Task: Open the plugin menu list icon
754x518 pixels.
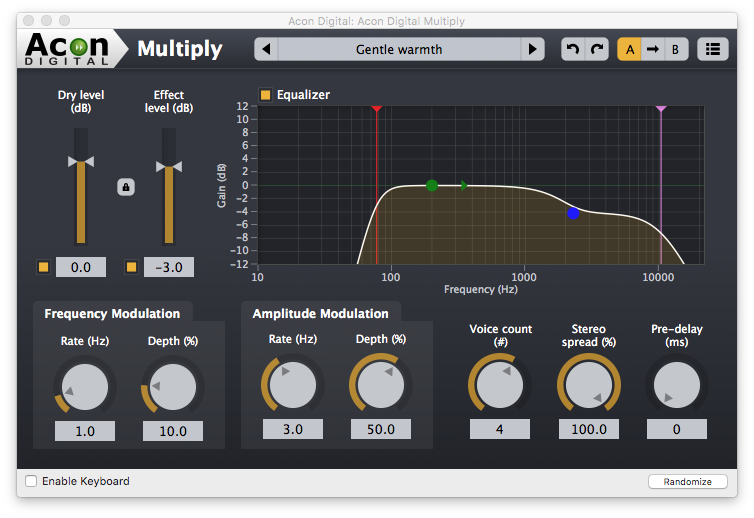Action: [x=713, y=49]
